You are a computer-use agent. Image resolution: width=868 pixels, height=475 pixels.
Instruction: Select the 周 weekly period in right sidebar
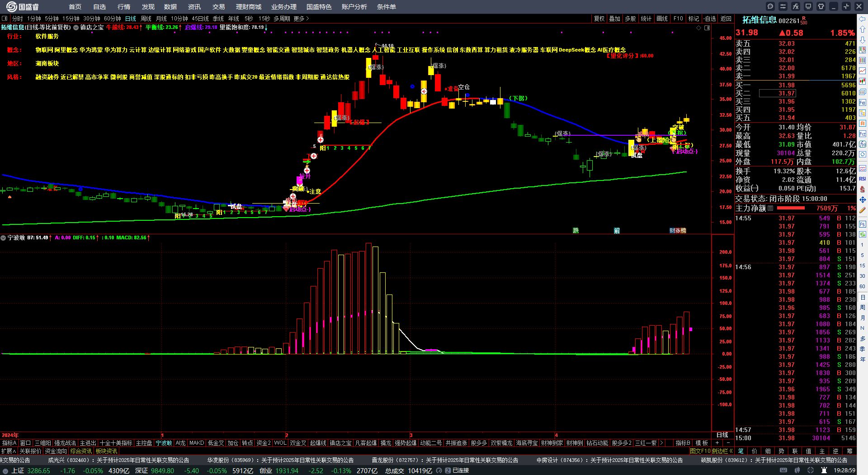(863, 308)
